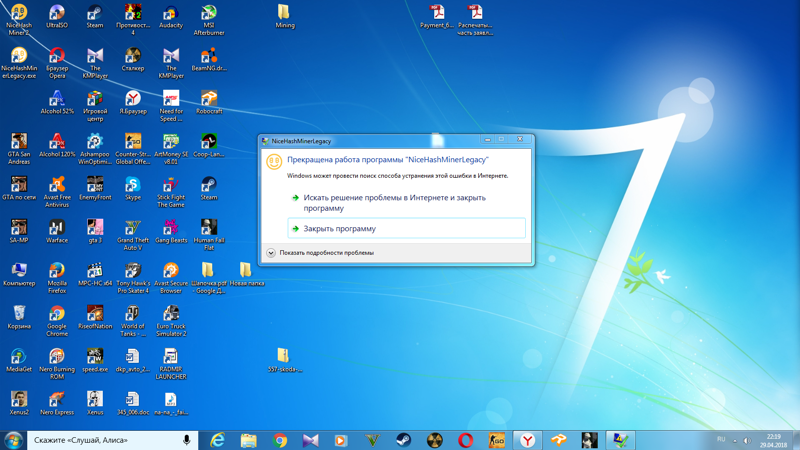This screenshot has width=800, height=450.
Task: Launch Need for Speed desktop shortcut
Action: click(170, 106)
